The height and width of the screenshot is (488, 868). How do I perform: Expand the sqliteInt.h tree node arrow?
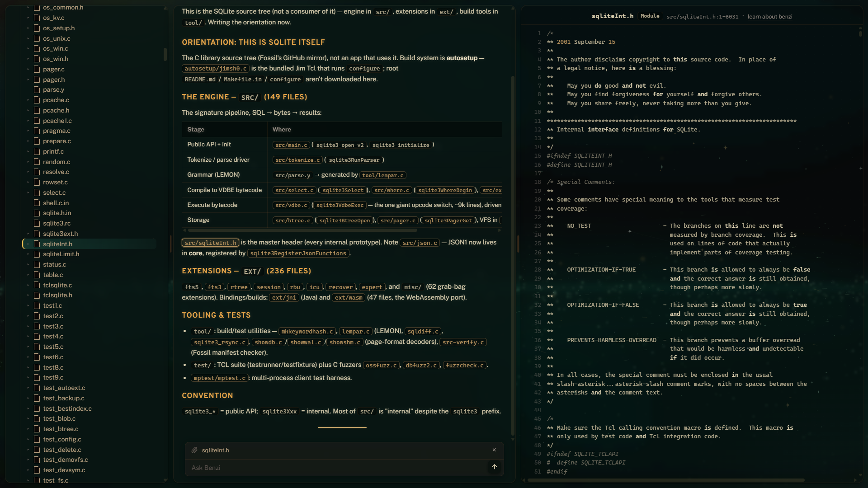[28, 244]
